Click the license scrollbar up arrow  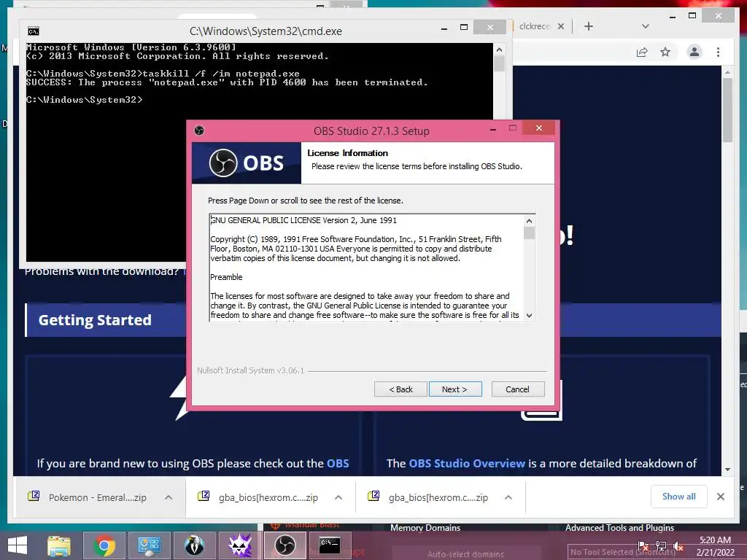tap(529, 221)
